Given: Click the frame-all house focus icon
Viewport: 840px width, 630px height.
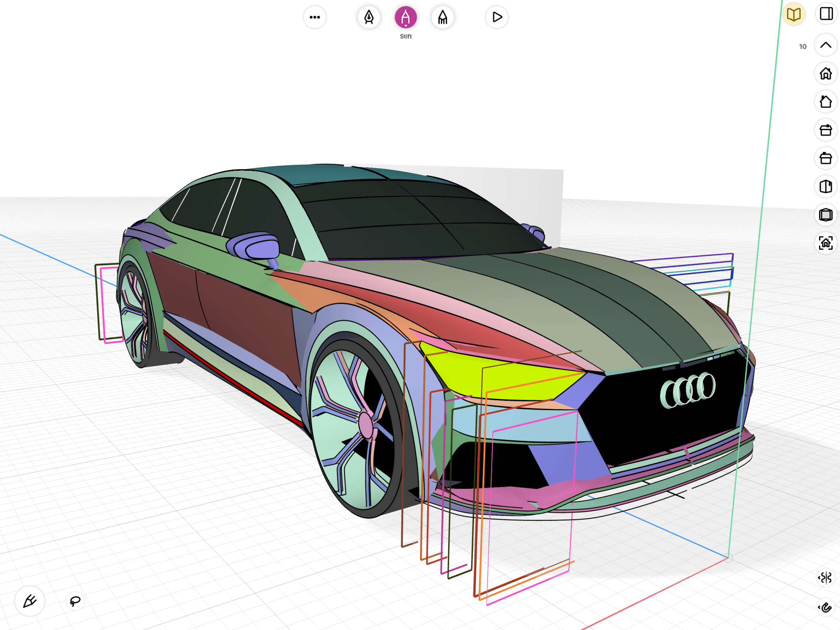Looking at the screenshot, I should pos(826,243).
